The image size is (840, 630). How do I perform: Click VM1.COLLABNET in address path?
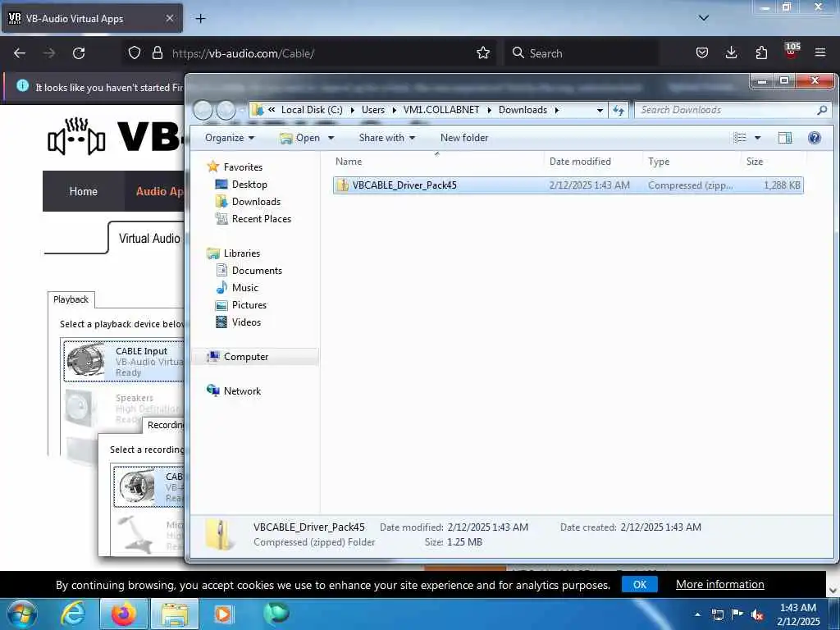pos(441,110)
